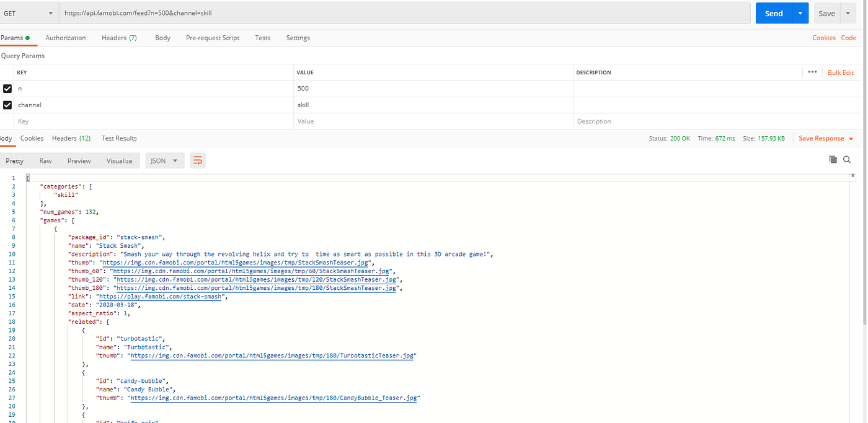The width and height of the screenshot is (868, 423).
Task: Switch to Preview response view
Action: tap(79, 161)
